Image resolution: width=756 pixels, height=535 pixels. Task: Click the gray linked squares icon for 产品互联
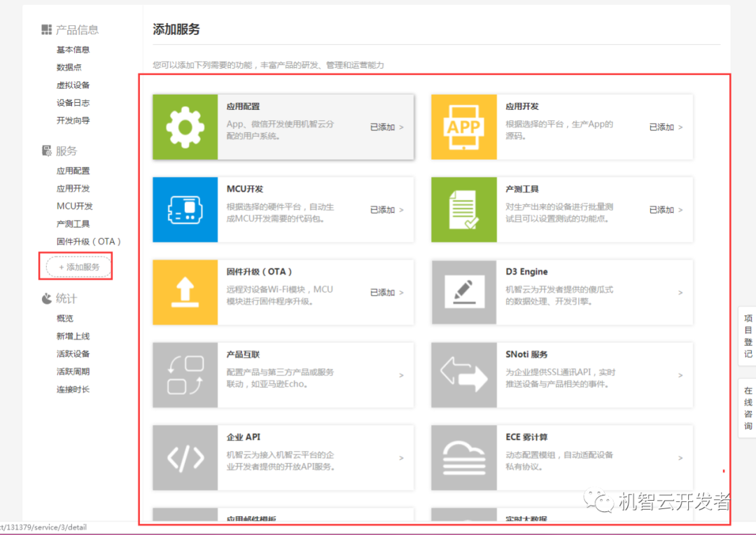tap(185, 375)
